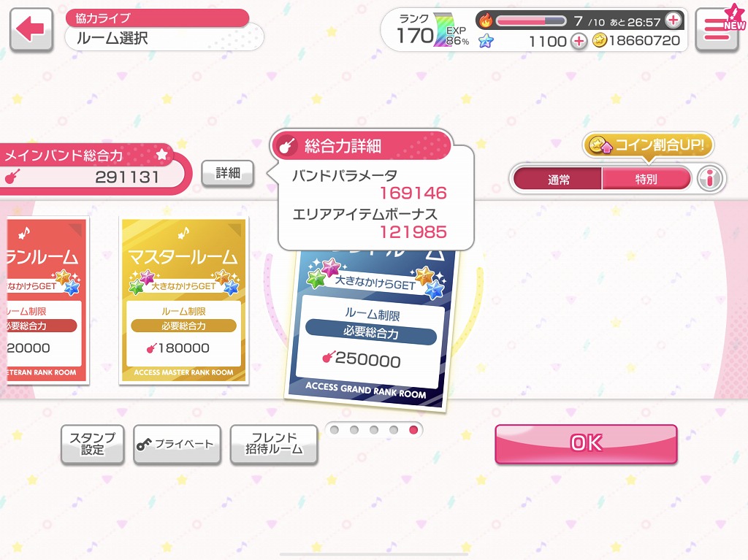Tap the flame boost icon
The image size is (748, 560).
click(486, 20)
